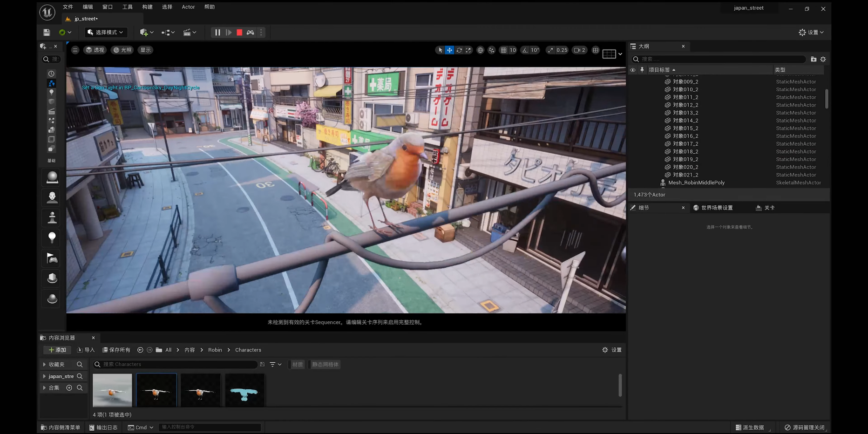Toggle the outliner visibility eye column
Image resolution: width=868 pixels, height=434 pixels.
[x=632, y=70]
